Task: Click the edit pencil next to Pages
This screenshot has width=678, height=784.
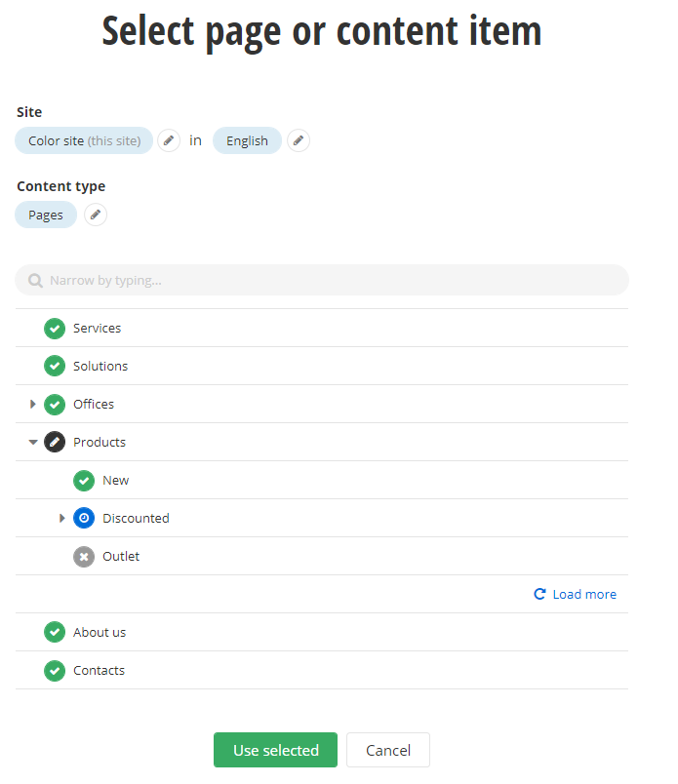Action: [x=95, y=215]
